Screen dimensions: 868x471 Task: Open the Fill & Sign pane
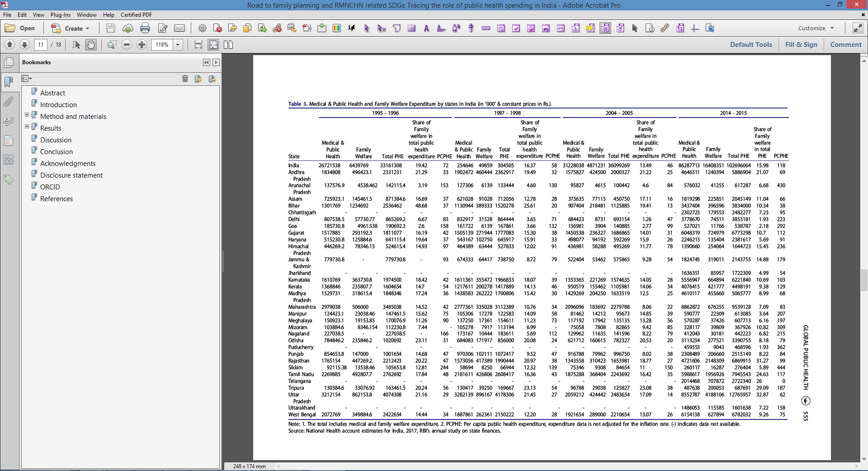click(x=801, y=45)
